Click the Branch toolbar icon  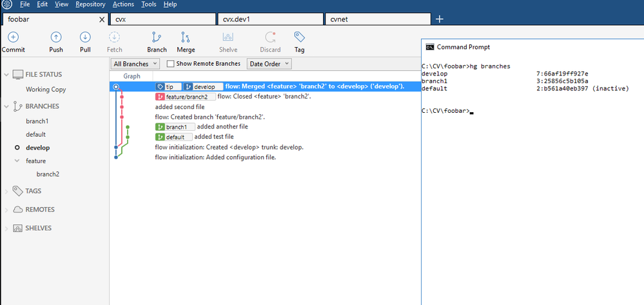pos(157,37)
